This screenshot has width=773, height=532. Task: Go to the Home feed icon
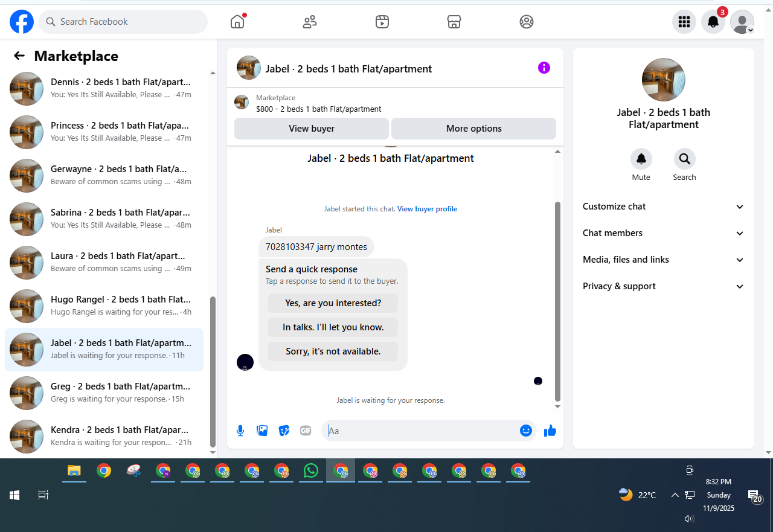pos(237,22)
